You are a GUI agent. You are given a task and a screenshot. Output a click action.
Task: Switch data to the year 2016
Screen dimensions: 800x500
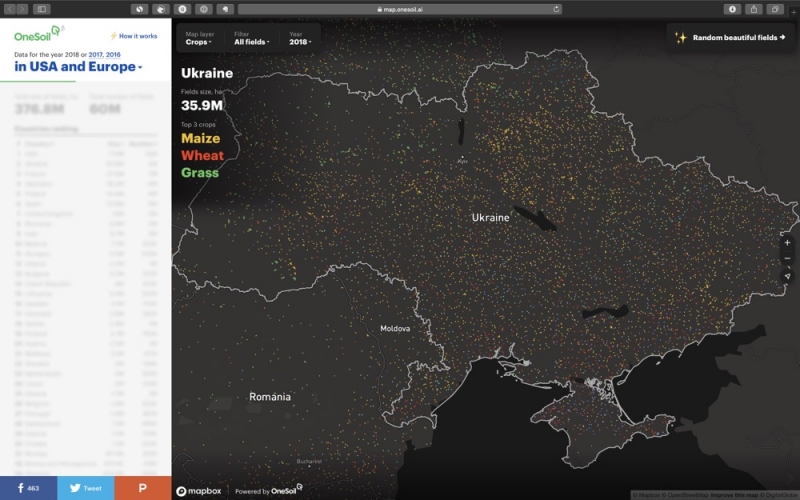(122, 52)
